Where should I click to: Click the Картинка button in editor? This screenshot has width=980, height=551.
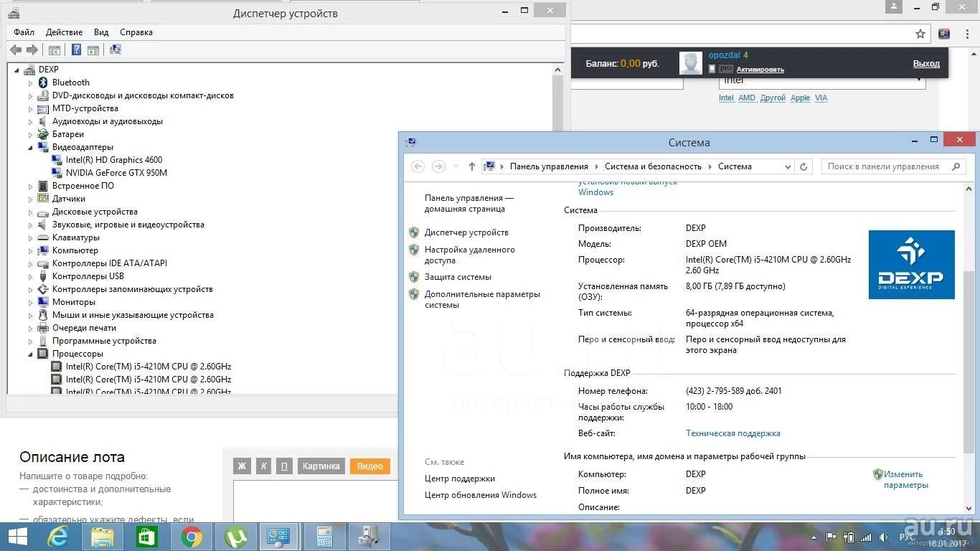click(x=321, y=466)
